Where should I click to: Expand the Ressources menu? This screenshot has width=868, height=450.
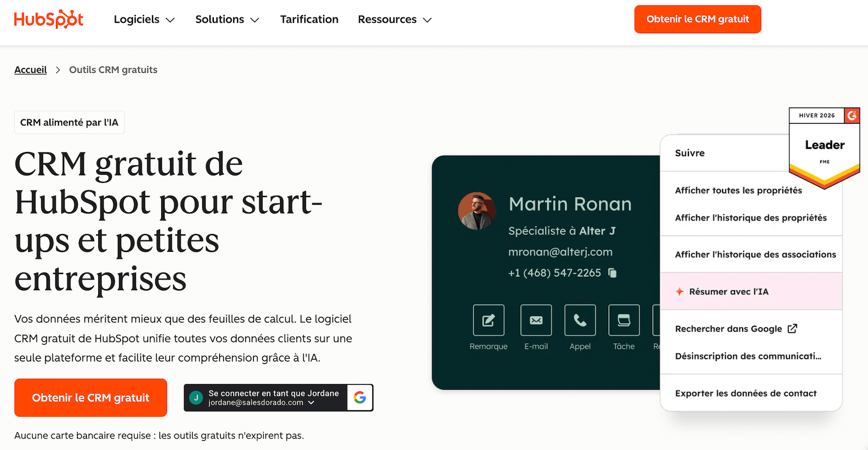pos(395,20)
